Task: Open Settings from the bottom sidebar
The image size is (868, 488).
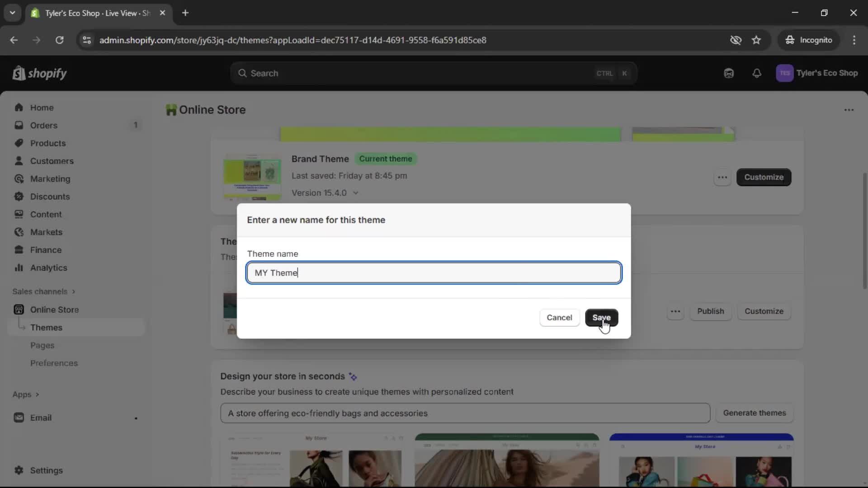Action: pos(46,470)
